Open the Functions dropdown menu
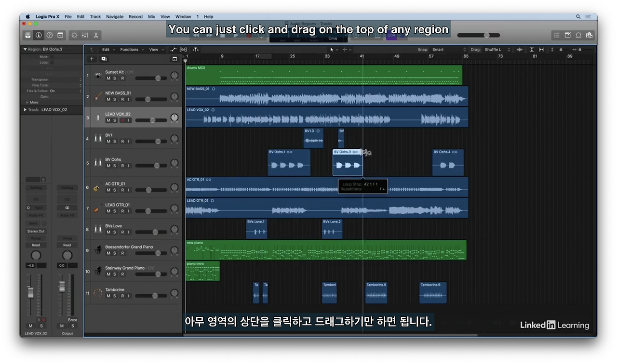617x364 pixels. (x=132, y=50)
